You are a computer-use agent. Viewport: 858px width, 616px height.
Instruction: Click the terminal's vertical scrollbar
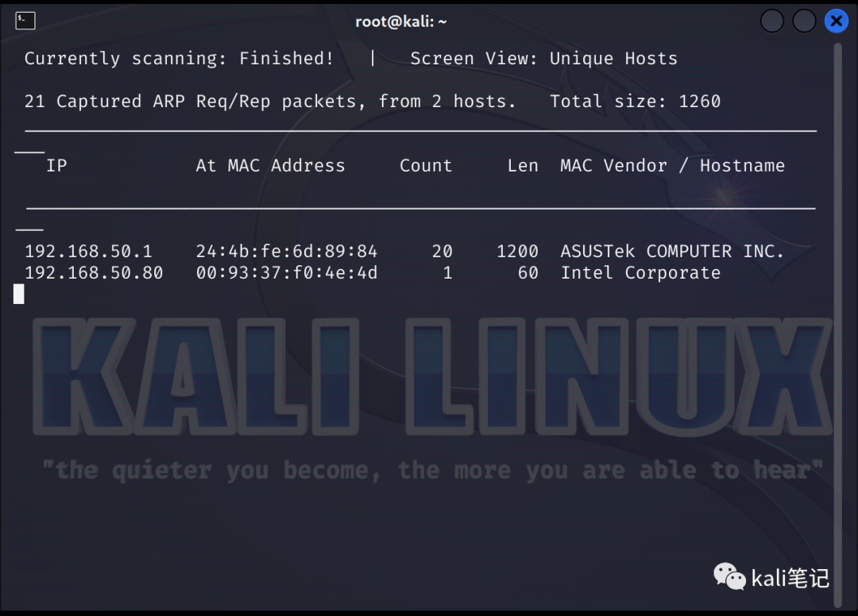tap(837, 325)
